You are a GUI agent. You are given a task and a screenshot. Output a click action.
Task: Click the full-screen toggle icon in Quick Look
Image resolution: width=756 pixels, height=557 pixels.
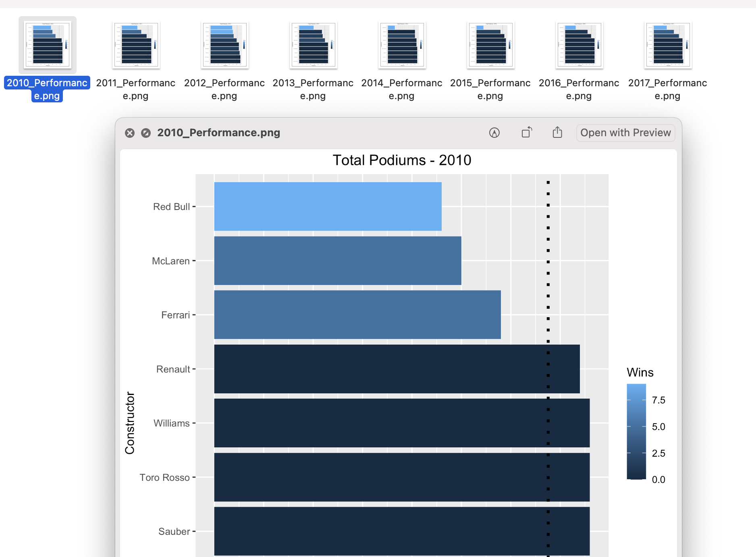point(146,133)
